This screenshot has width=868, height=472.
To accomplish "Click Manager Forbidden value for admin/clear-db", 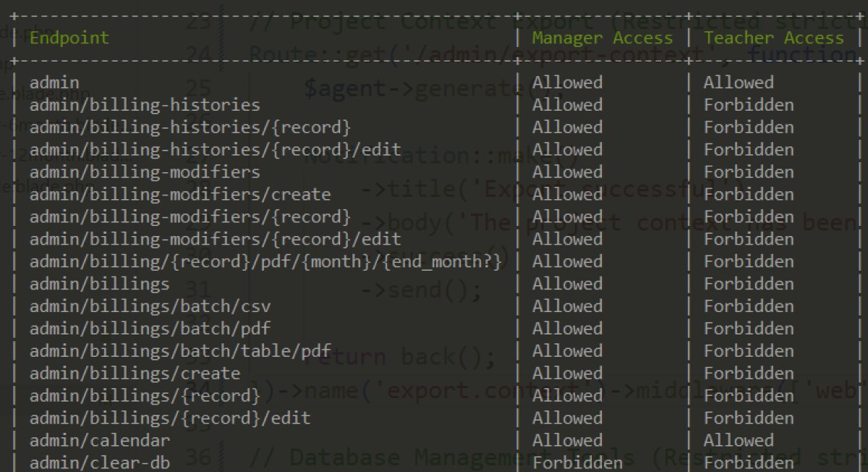I will click(577, 463).
